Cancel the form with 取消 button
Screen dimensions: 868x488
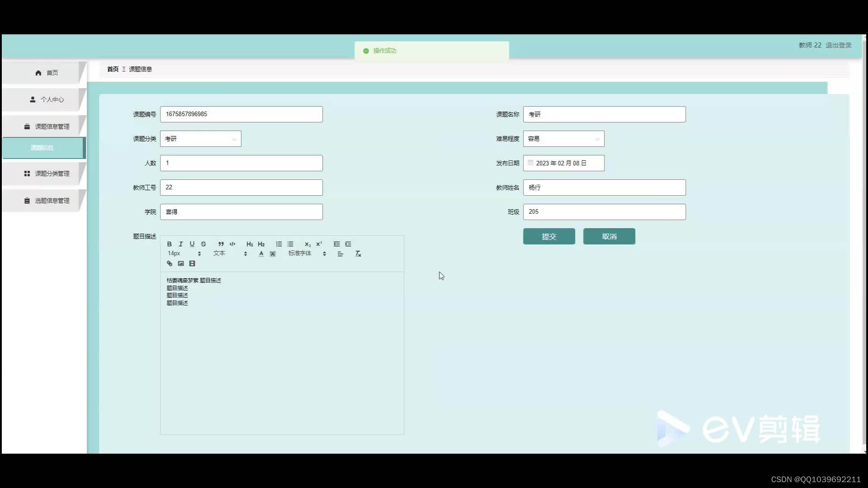(x=609, y=236)
